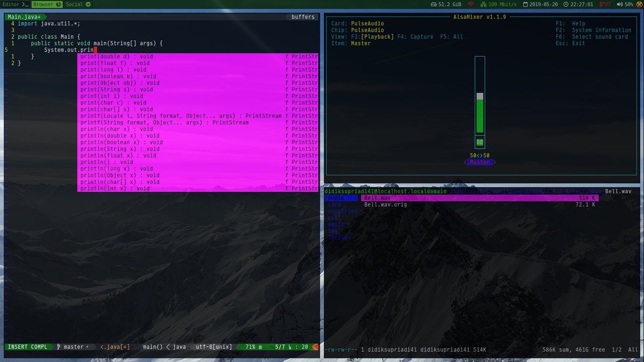Choose printf(Locale l, String format...) completion
Screen dimensions: 644x362
click(198, 116)
